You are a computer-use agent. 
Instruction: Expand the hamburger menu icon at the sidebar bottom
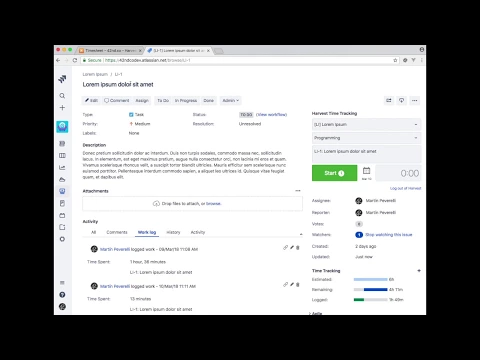62,283
